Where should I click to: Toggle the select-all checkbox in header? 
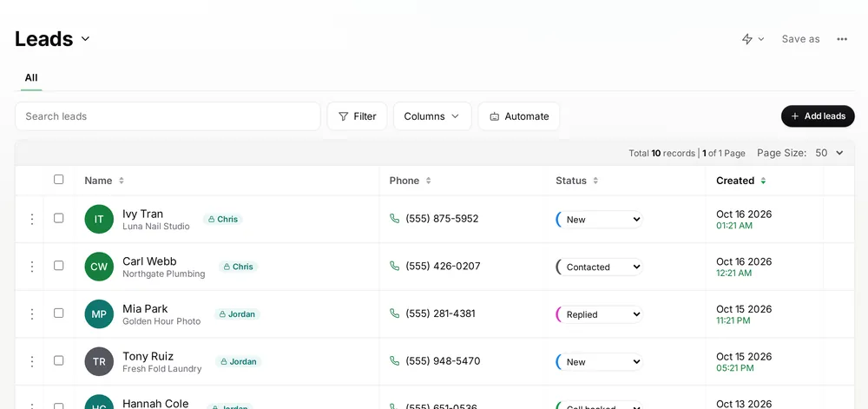(x=59, y=180)
